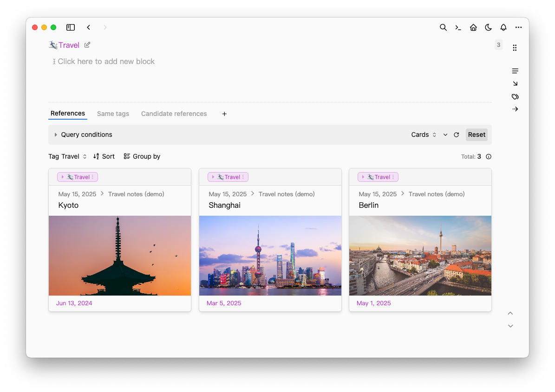Open search with the magnifier icon
555x392 pixels.
(x=443, y=27)
